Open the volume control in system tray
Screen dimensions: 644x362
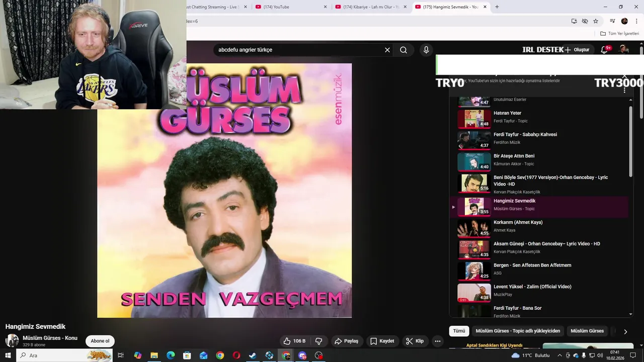[x=600, y=355]
